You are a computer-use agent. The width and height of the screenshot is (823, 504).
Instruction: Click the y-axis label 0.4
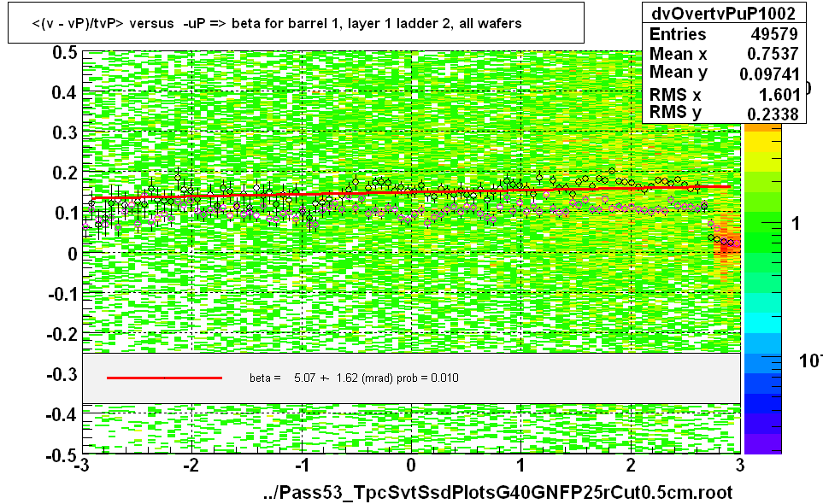coord(65,93)
